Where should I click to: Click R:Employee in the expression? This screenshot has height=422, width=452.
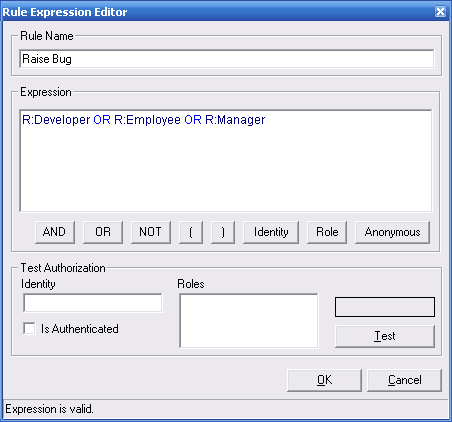(147, 120)
